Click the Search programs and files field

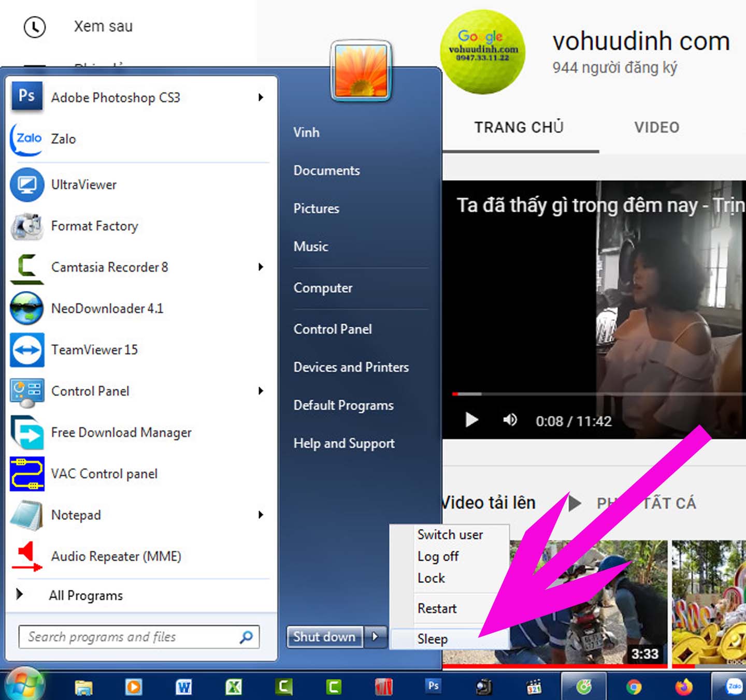(139, 637)
